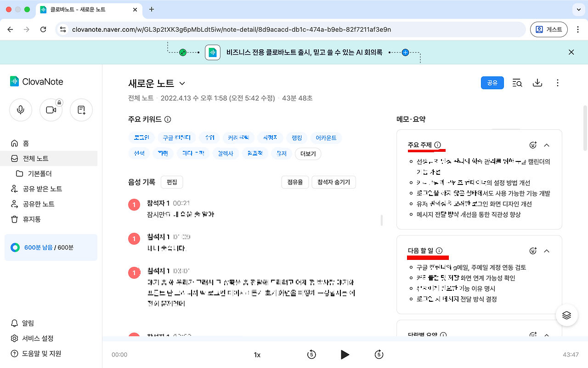Click the 600분 남음 usage indicator
Screen dimensions: 588x368
pos(51,247)
